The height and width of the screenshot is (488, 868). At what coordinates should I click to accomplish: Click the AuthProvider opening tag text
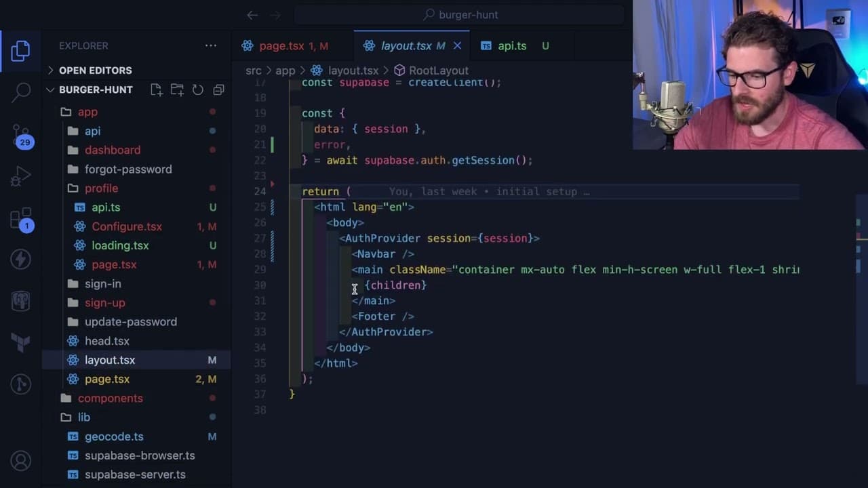(x=439, y=238)
